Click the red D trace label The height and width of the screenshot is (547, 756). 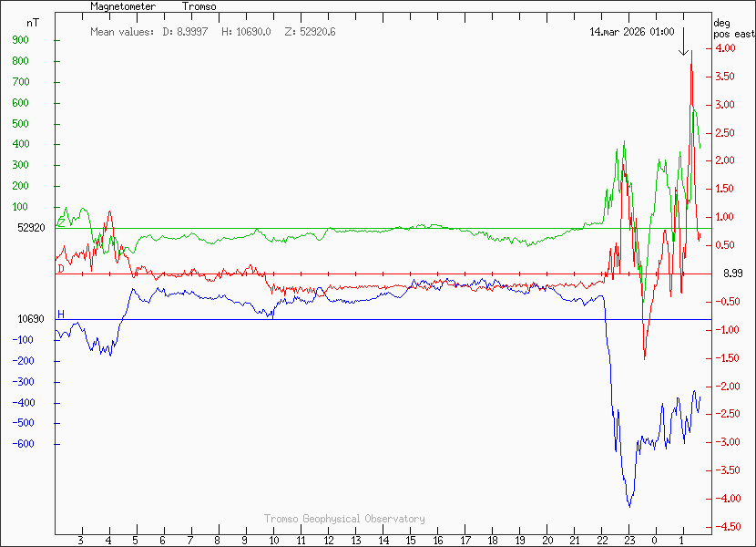point(61,269)
